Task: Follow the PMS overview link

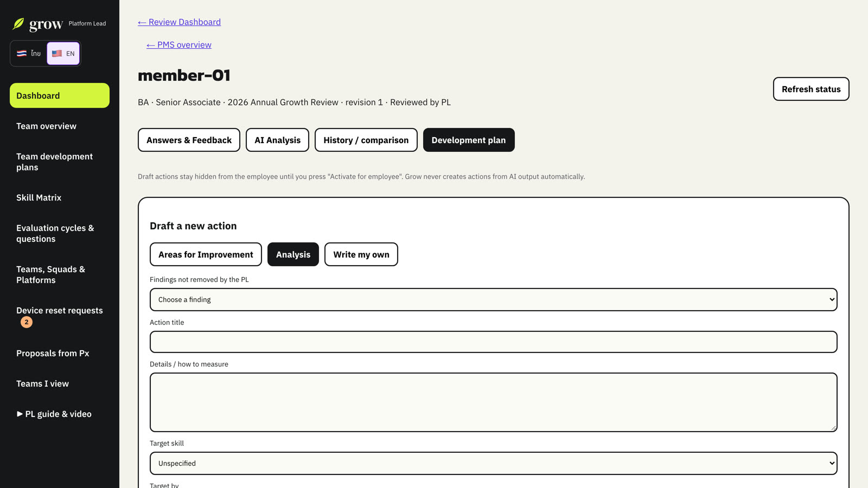Action: (179, 45)
